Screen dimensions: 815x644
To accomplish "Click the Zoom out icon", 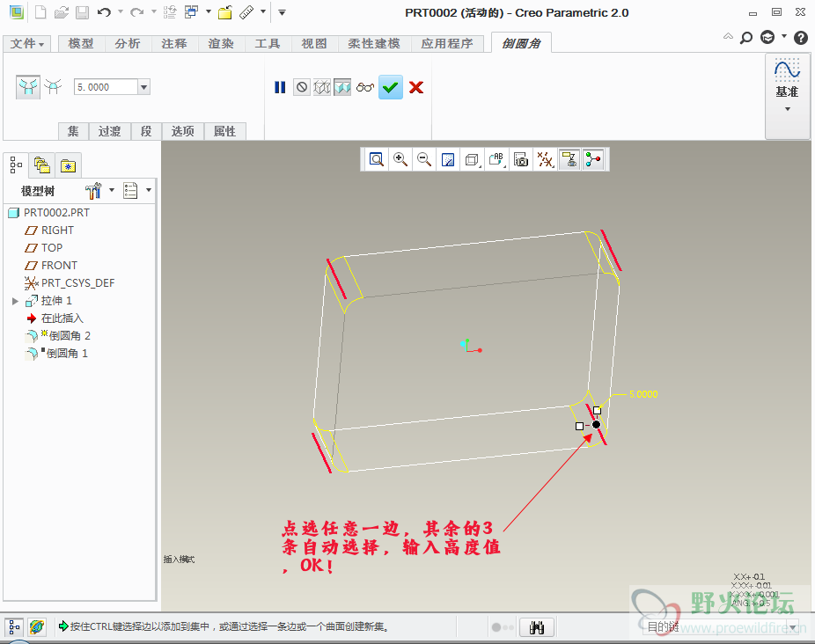I will 424,159.
